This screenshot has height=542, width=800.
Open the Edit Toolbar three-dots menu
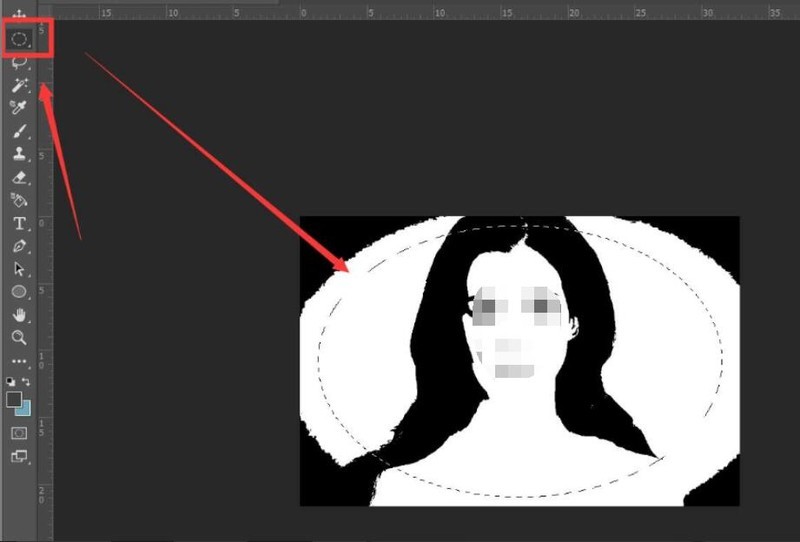[19, 361]
